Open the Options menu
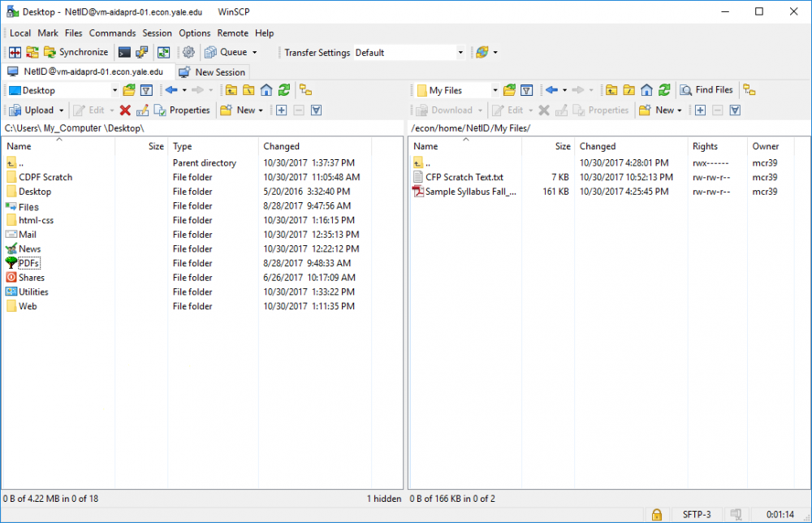This screenshot has height=523, width=812. (195, 33)
